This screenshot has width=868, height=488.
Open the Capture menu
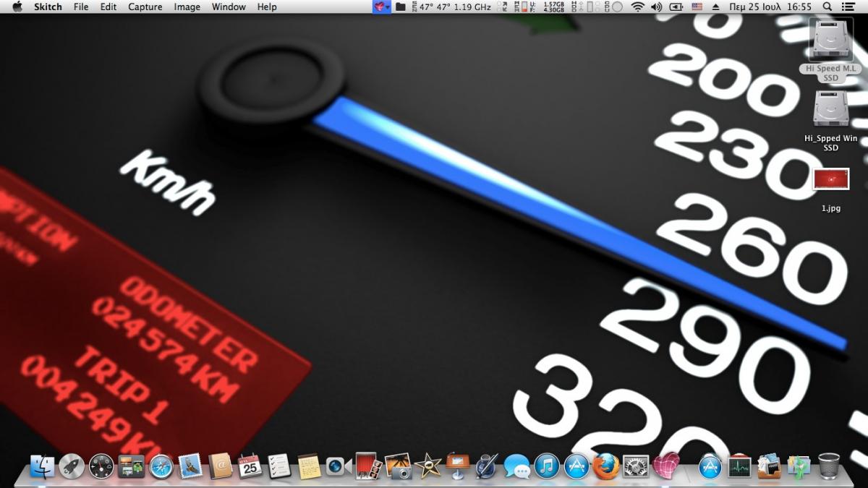145,7
